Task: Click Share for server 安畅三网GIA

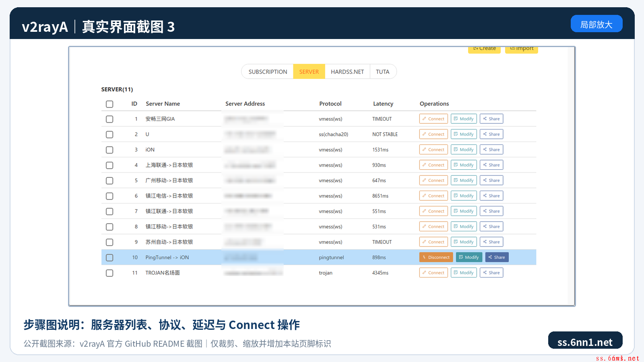Action: [x=491, y=119]
